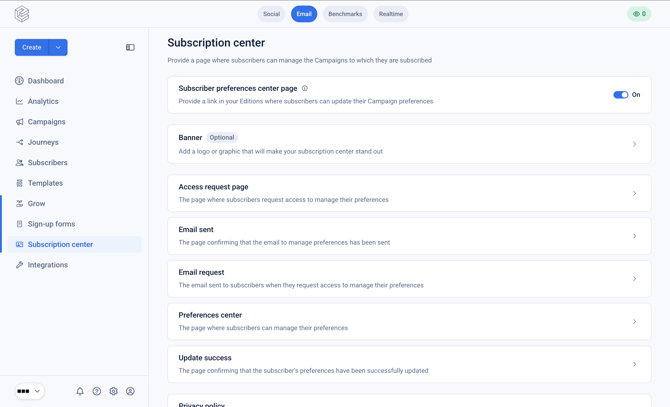Viewport: 670px width, 407px height.
Task: Expand the Access request page row
Action: [409, 193]
